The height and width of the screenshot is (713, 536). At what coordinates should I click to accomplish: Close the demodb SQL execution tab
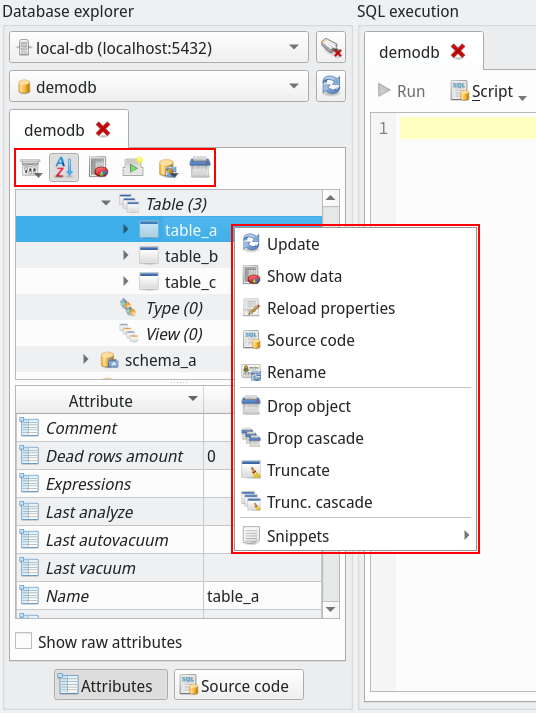pos(458,51)
